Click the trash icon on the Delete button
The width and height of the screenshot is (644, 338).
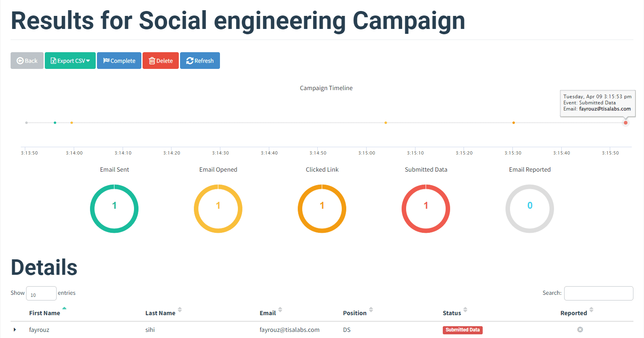pos(153,60)
